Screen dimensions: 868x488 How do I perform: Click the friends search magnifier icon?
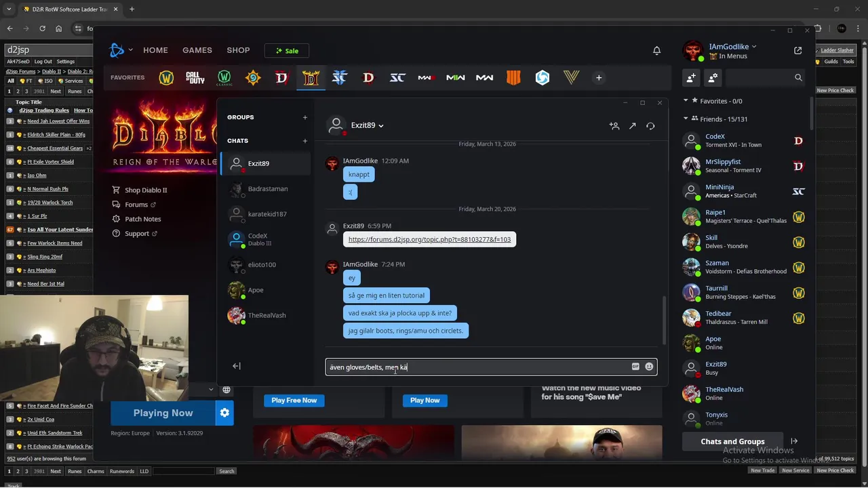(x=798, y=78)
